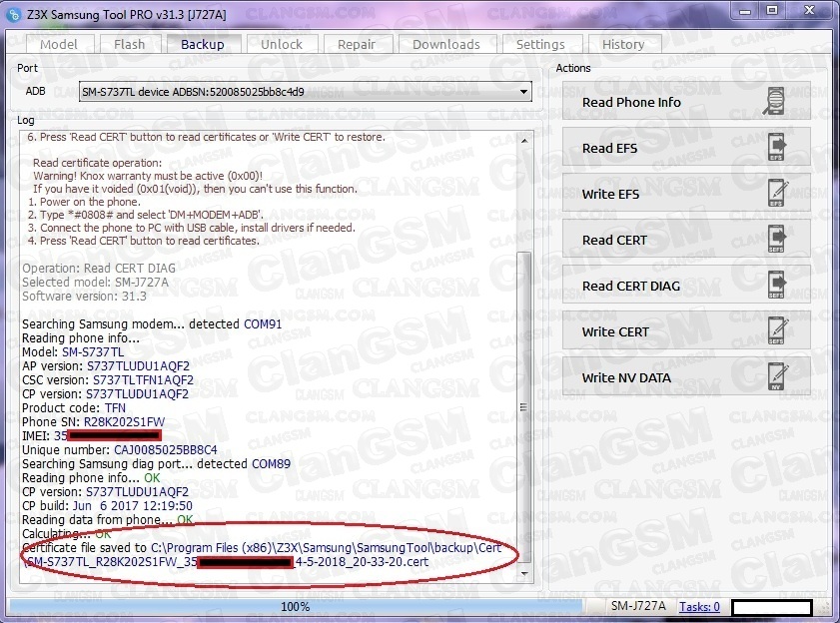Image resolution: width=840 pixels, height=623 pixels.
Task: Click the saved .cert file name line
Action: (x=228, y=562)
